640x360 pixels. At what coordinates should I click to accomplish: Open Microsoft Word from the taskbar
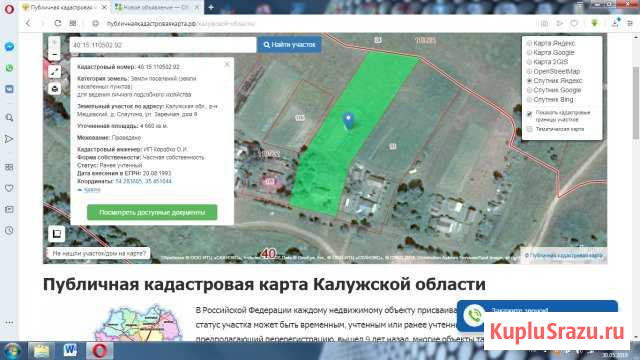click(70, 351)
